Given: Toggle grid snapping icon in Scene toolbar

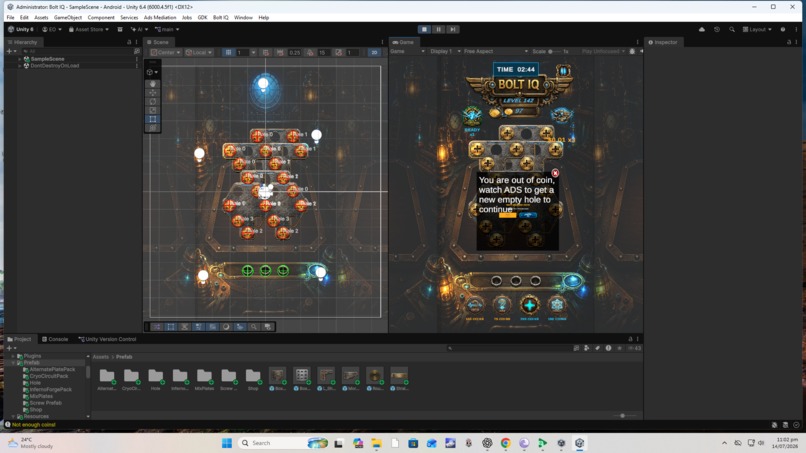Looking at the screenshot, I should [266, 52].
